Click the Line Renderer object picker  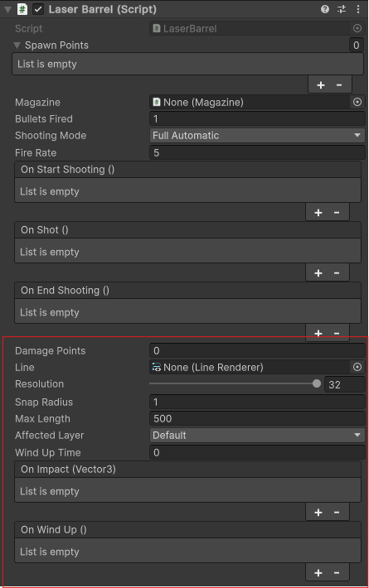(x=357, y=367)
